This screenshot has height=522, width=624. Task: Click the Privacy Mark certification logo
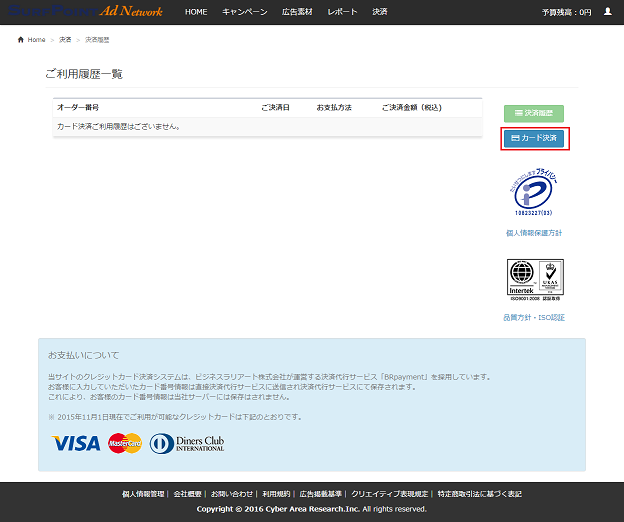tap(534, 194)
